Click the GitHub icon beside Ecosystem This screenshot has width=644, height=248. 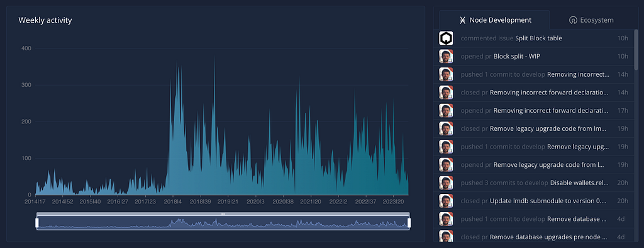tap(573, 20)
